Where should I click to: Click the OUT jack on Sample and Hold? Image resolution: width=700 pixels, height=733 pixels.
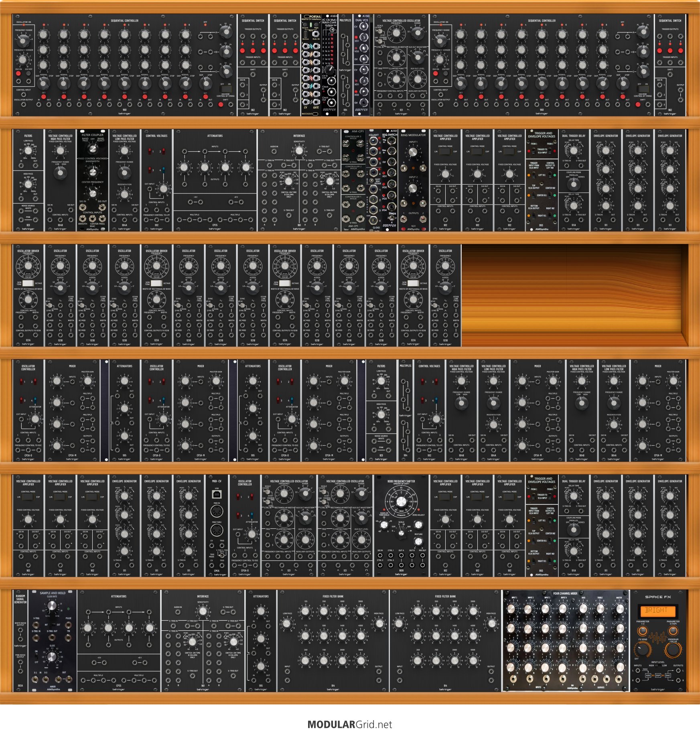[69, 679]
